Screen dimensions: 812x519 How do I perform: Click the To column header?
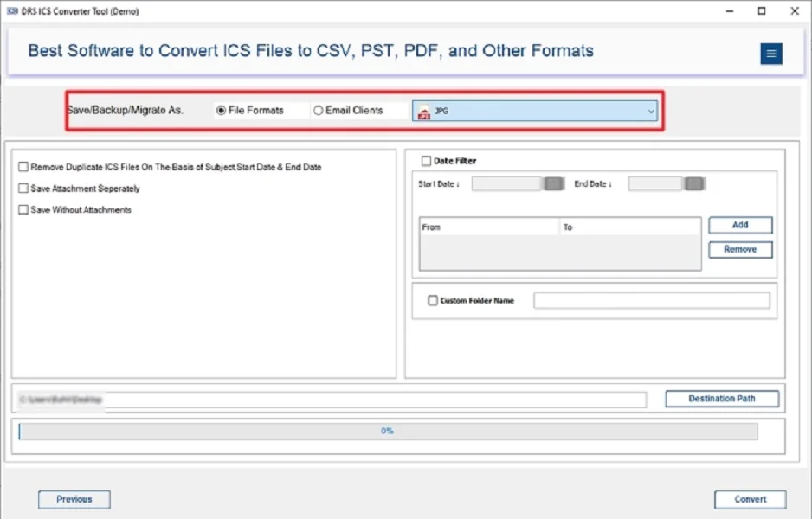(629, 227)
